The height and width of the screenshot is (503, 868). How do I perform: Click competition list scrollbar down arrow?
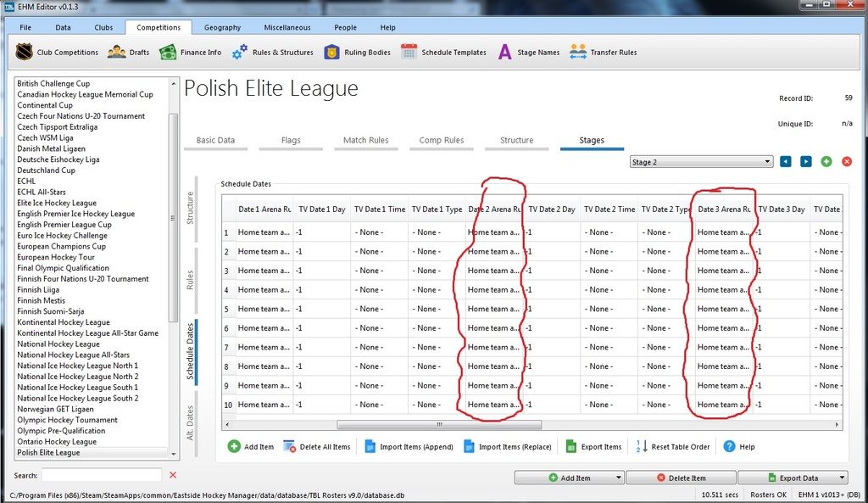(174, 453)
